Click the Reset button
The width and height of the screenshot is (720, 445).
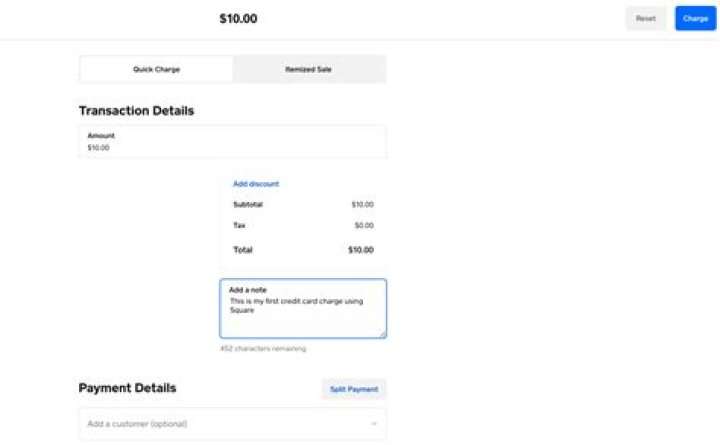tap(645, 18)
